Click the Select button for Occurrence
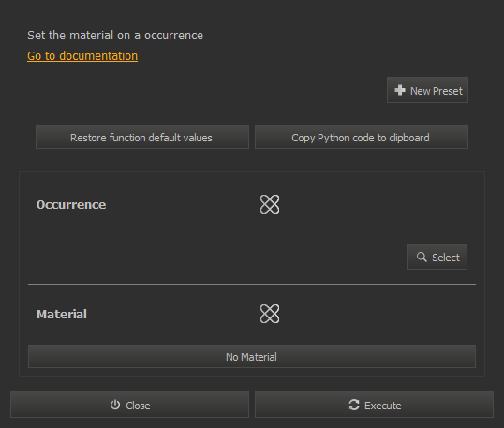 click(x=437, y=257)
